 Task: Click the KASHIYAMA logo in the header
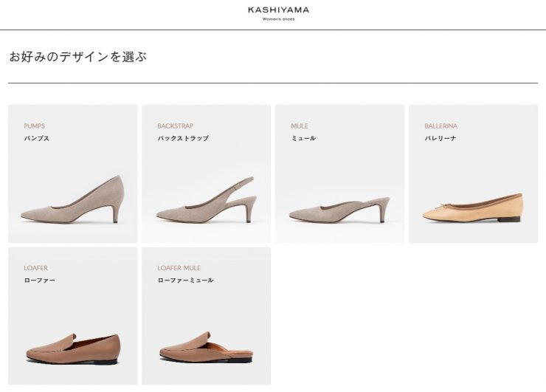[278, 10]
